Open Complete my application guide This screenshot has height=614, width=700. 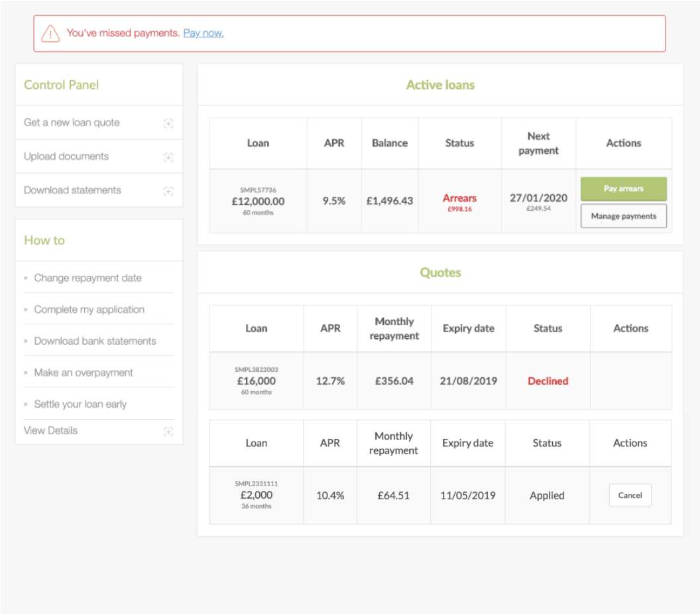[89, 310]
